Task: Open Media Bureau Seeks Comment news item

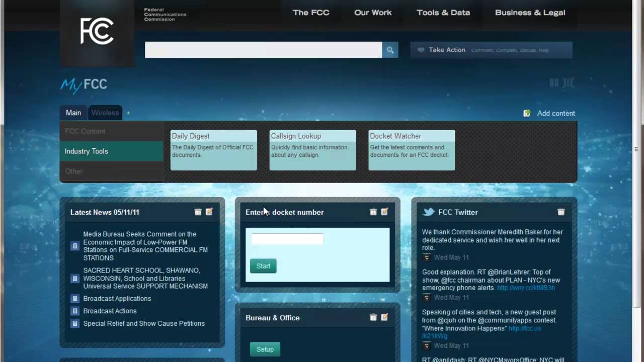Action: (x=145, y=246)
